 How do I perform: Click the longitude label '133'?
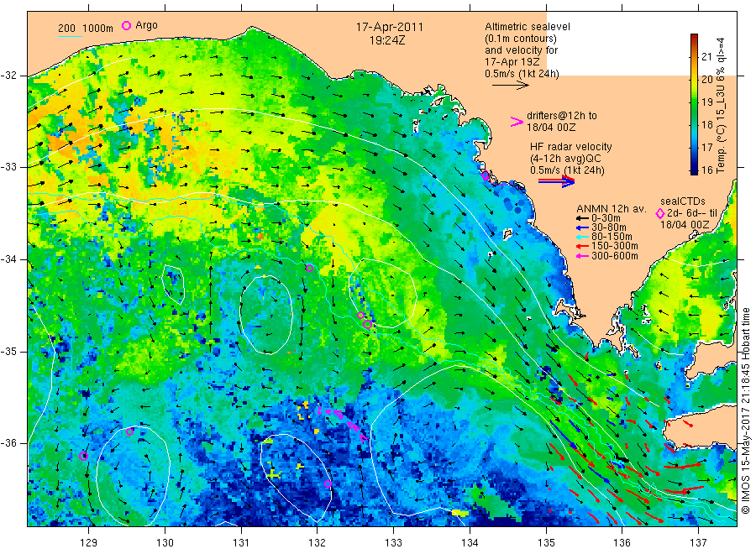pyautogui.click(x=393, y=543)
